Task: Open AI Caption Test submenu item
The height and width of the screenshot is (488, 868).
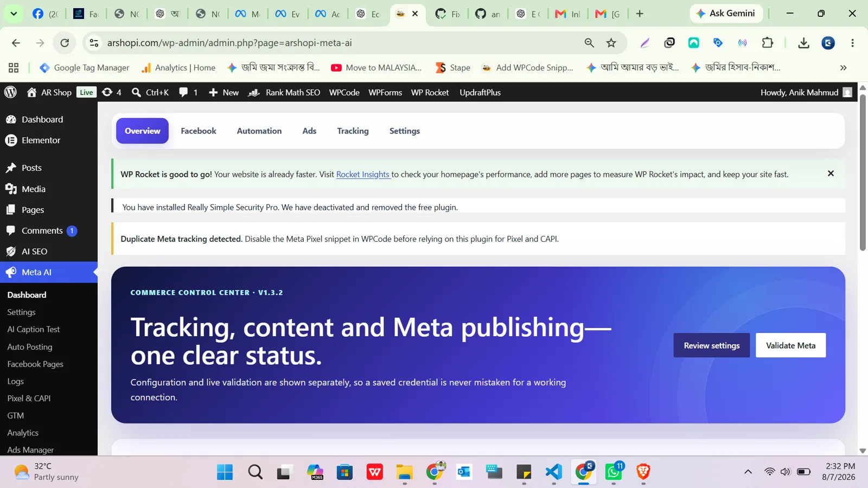Action: click(34, 330)
